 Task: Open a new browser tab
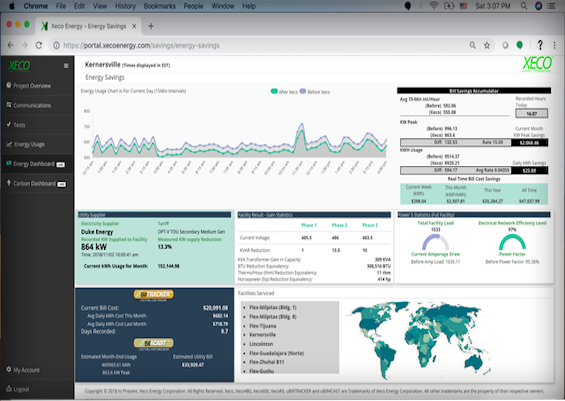pos(151,26)
